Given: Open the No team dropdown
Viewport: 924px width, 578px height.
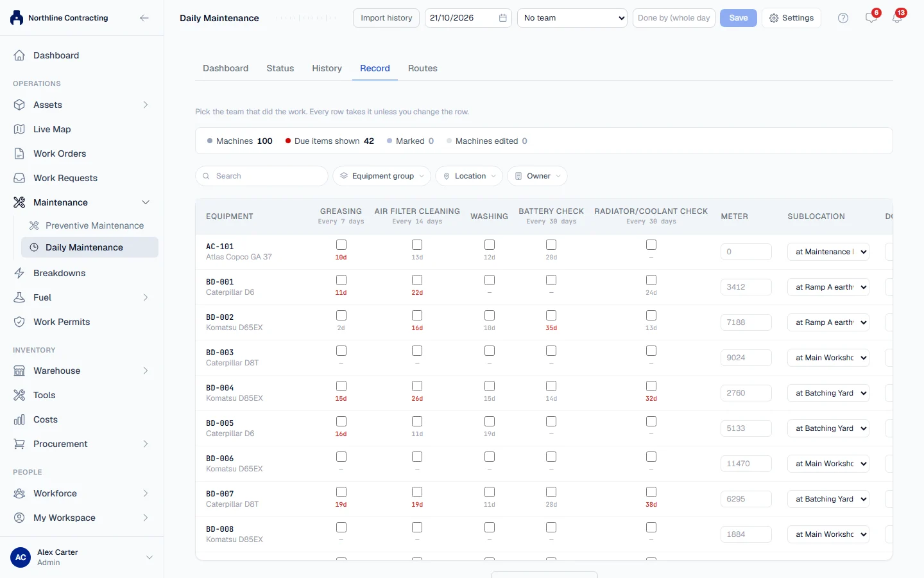Looking at the screenshot, I should [x=572, y=18].
